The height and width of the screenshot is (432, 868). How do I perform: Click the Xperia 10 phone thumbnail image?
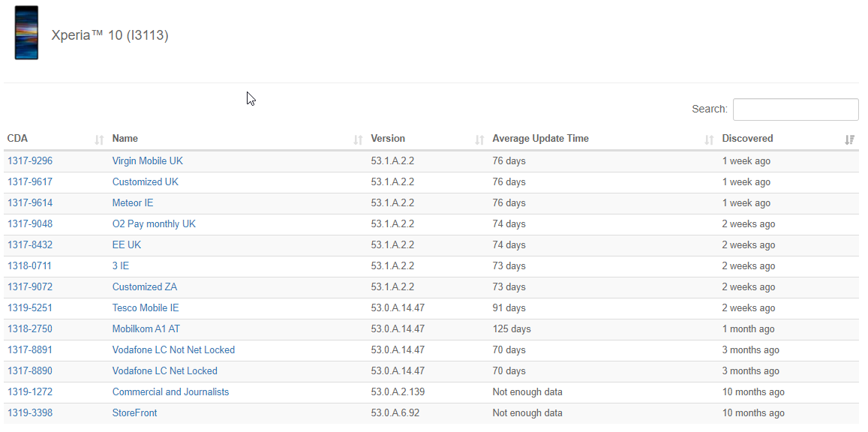click(x=26, y=33)
